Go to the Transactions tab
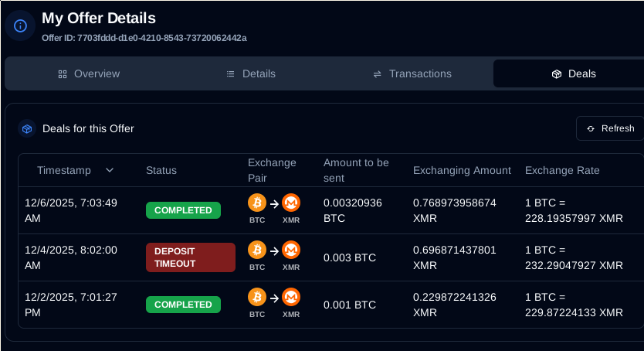This screenshot has width=644, height=351. click(x=412, y=74)
